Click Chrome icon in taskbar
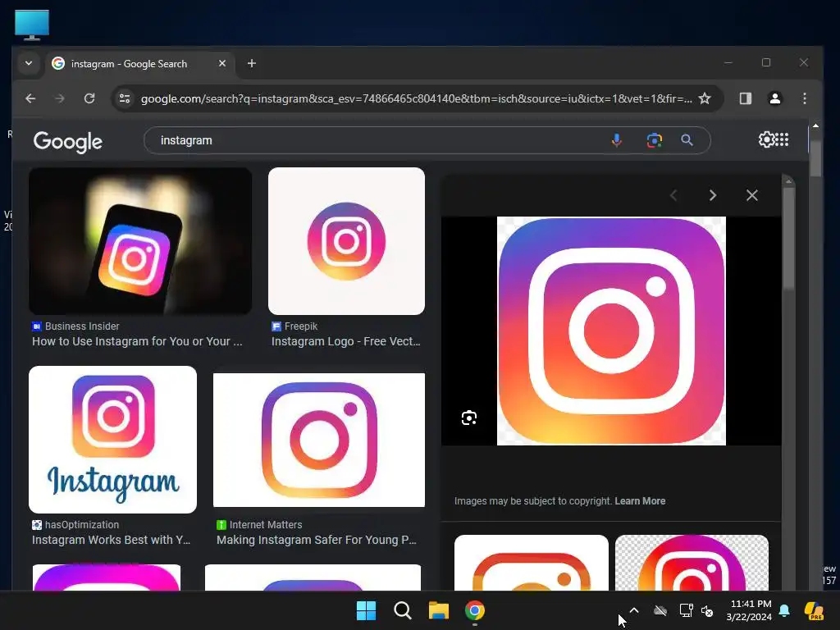Screen dimensions: 840x630 [475, 610]
